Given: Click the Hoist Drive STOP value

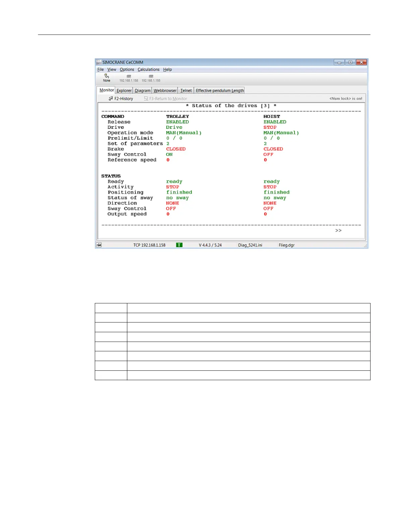Looking at the screenshot, I should pyautogui.click(x=270, y=127).
